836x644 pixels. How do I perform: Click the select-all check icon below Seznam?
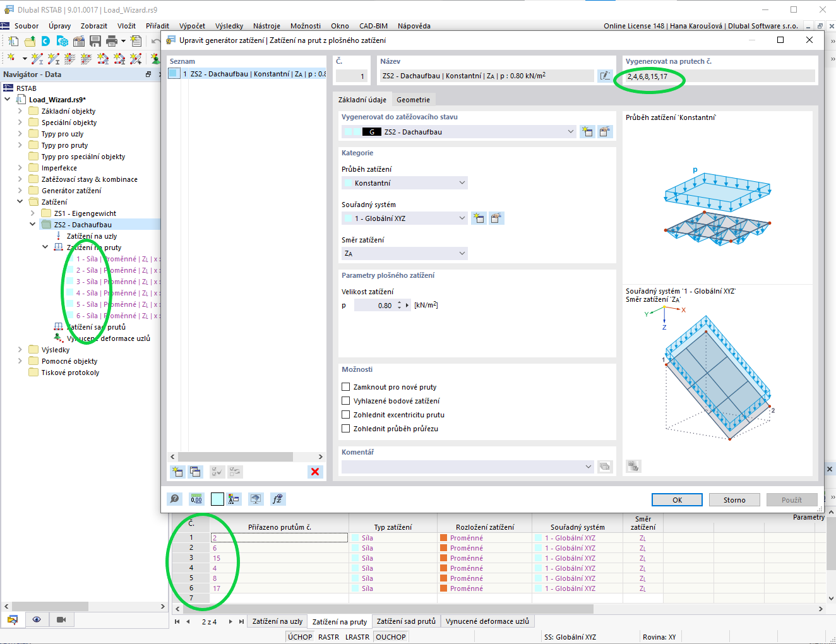(x=217, y=472)
